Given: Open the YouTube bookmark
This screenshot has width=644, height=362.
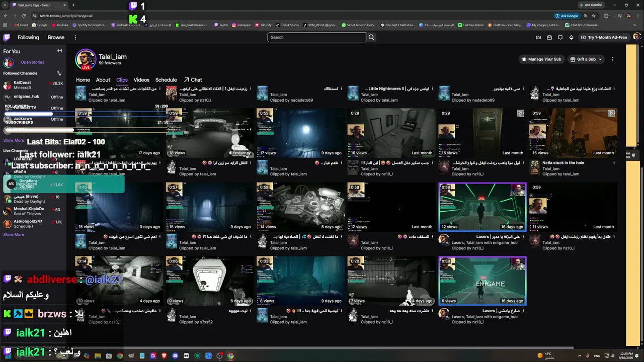Looking at the screenshot, I should [x=59, y=25].
